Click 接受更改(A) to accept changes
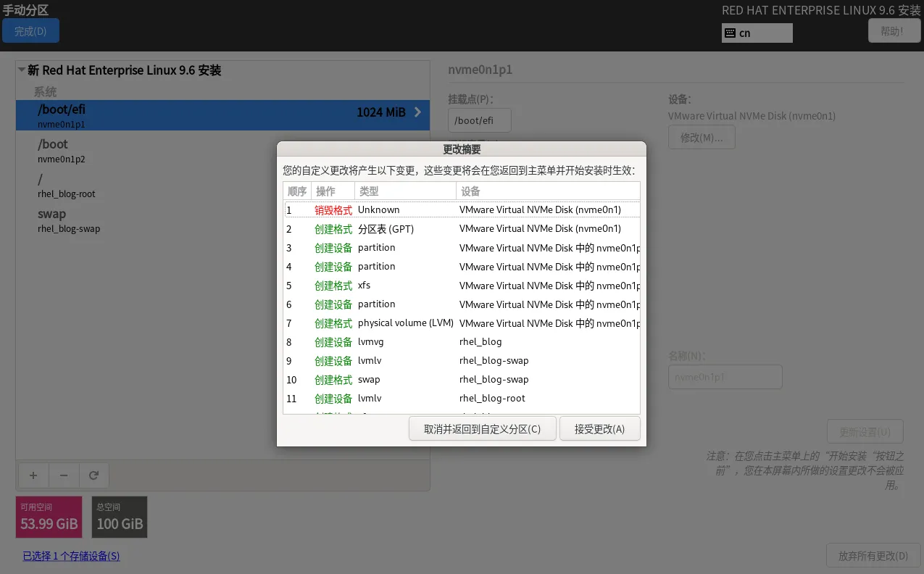Image resolution: width=924 pixels, height=574 pixels. tap(599, 428)
